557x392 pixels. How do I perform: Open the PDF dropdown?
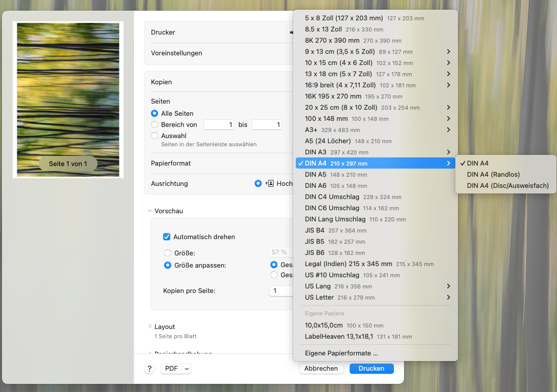pos(175,368)
